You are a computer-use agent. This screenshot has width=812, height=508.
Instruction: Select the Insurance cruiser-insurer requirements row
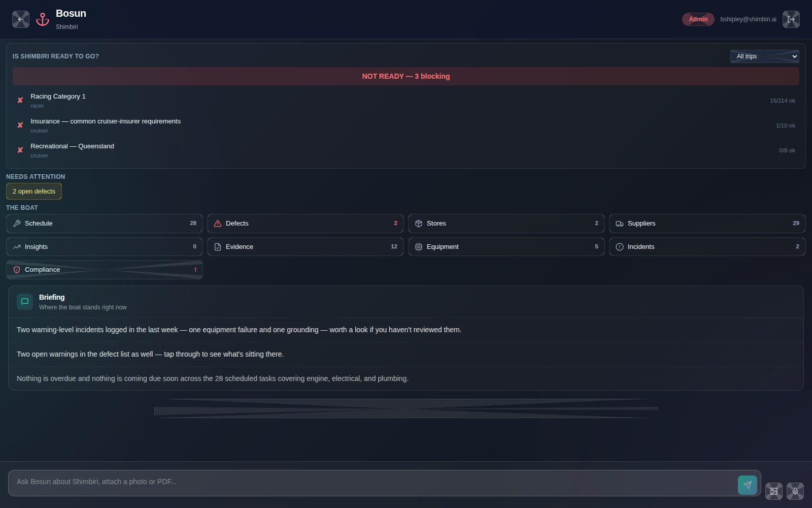coord(406,125)
